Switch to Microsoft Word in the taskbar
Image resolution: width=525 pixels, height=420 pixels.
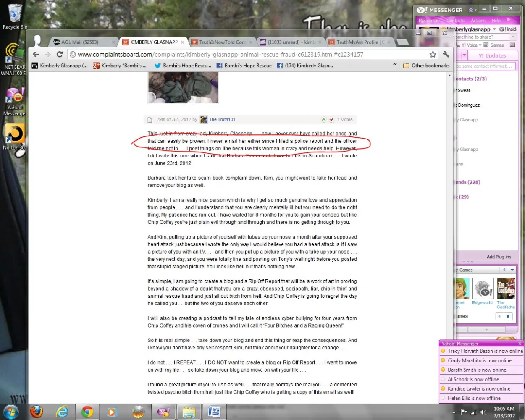pos(214,412)
